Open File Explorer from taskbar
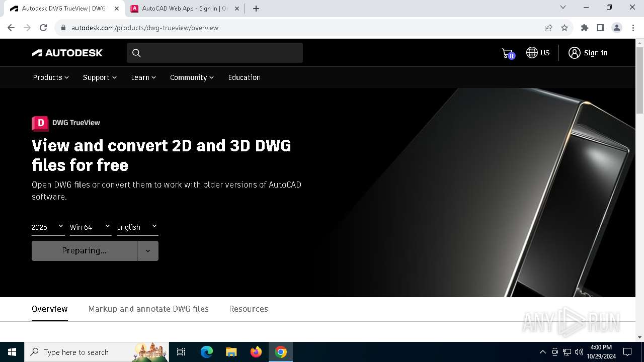 (231, 352)
